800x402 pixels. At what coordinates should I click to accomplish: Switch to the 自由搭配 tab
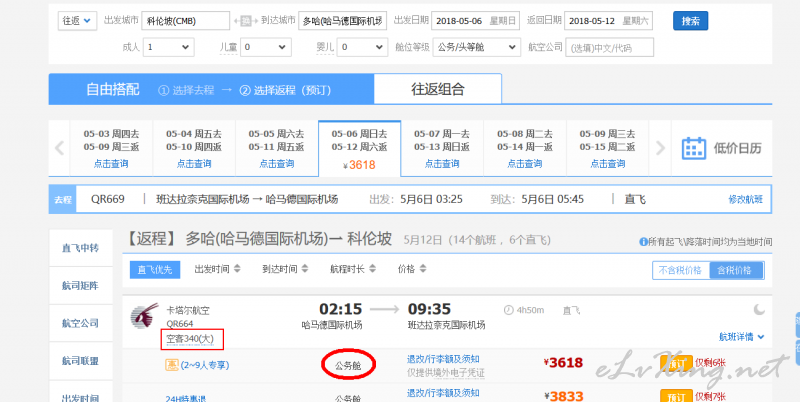113,90
